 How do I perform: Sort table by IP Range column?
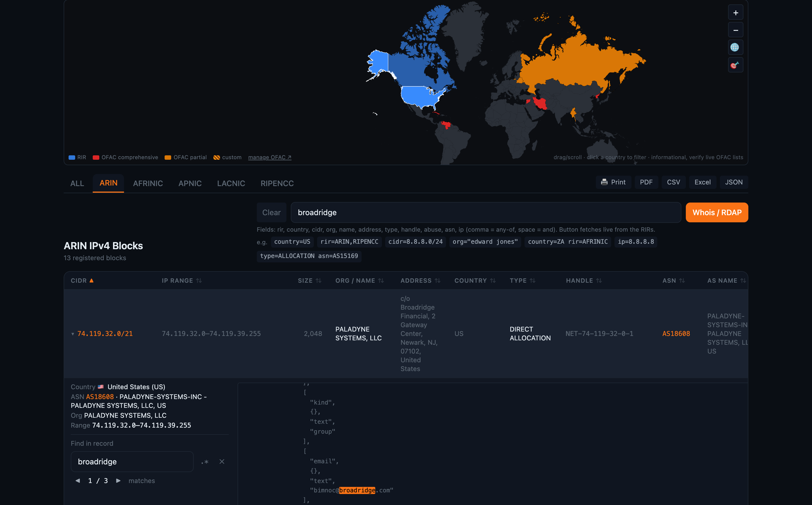(x=182, y=280)
